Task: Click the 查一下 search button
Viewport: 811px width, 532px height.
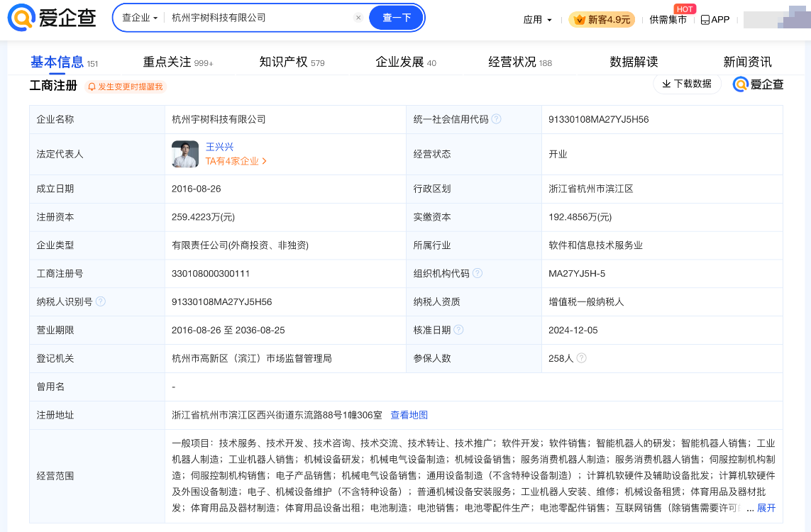Action: (x=396, y=18)
